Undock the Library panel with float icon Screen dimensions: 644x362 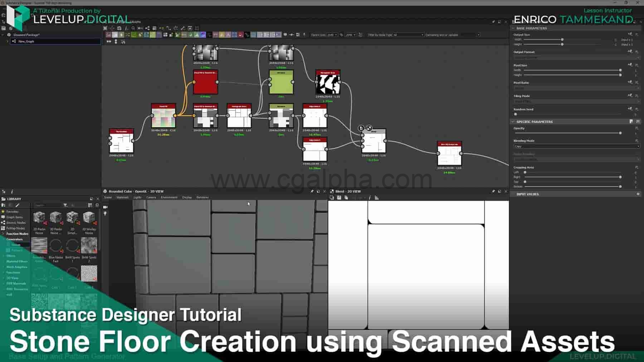pyautogui.click(x=92, y=199)
